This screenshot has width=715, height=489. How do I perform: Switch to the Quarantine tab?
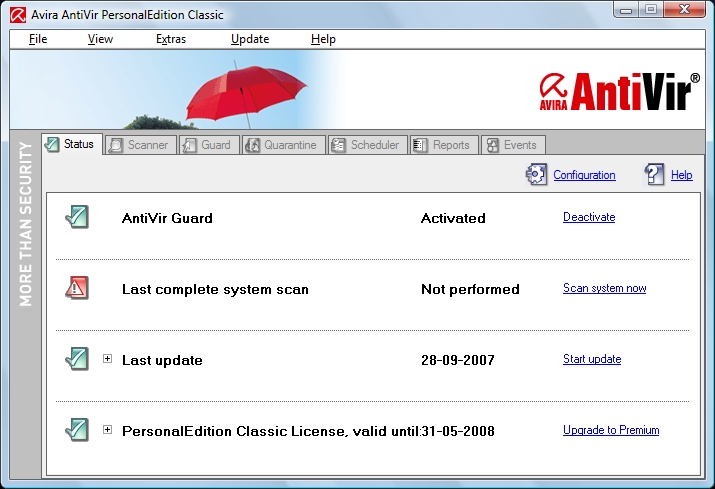click(281, 145)
